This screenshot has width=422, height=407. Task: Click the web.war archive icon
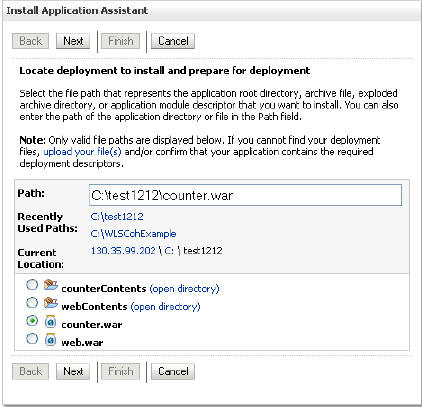coord(50,340)
